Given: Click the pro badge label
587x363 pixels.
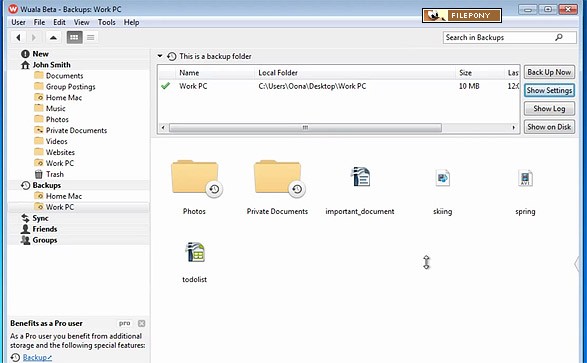Looking at the screenshot, I should 125,323.
